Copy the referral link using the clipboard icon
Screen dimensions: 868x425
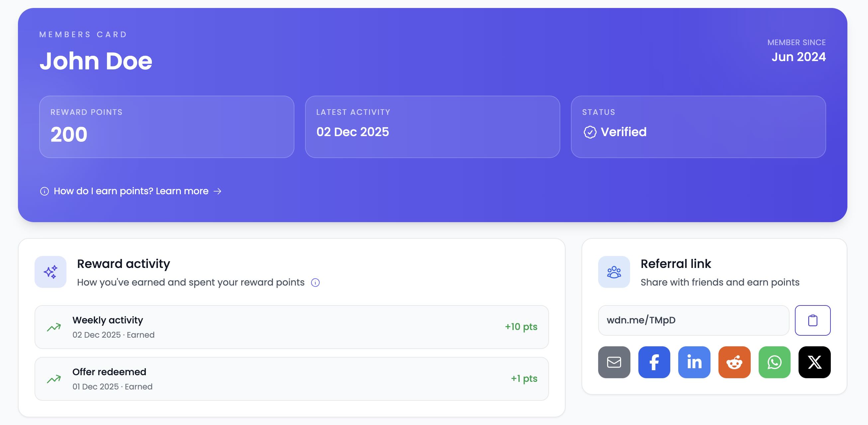coord(813,320)
